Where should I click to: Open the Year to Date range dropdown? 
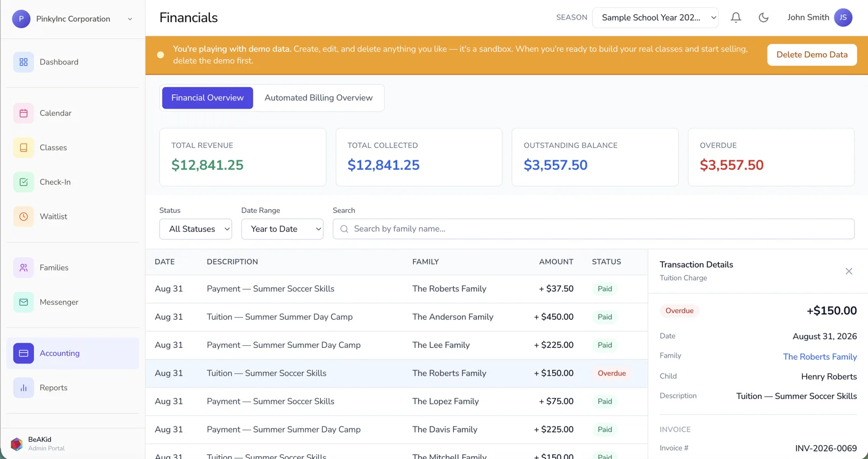coord(282,229)
